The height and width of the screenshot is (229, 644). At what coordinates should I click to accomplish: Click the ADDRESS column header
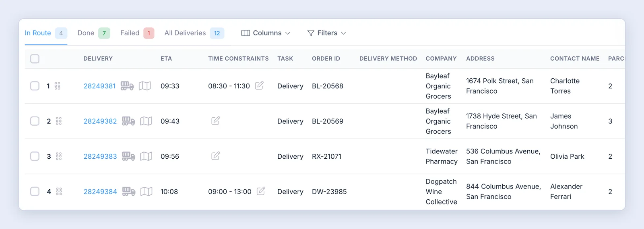[x=480, y=59]
